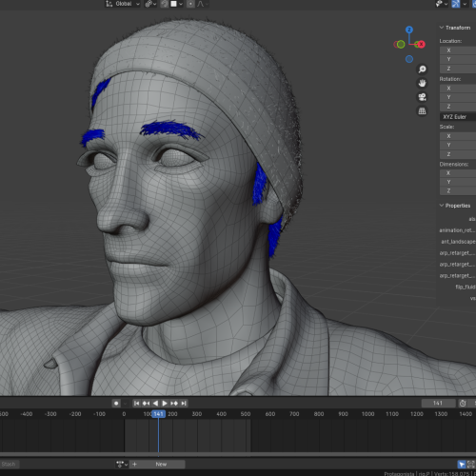Open the transform pivot point dropdown
The width and height of the screenshot is (476, 476).
(x=150, y=4)
